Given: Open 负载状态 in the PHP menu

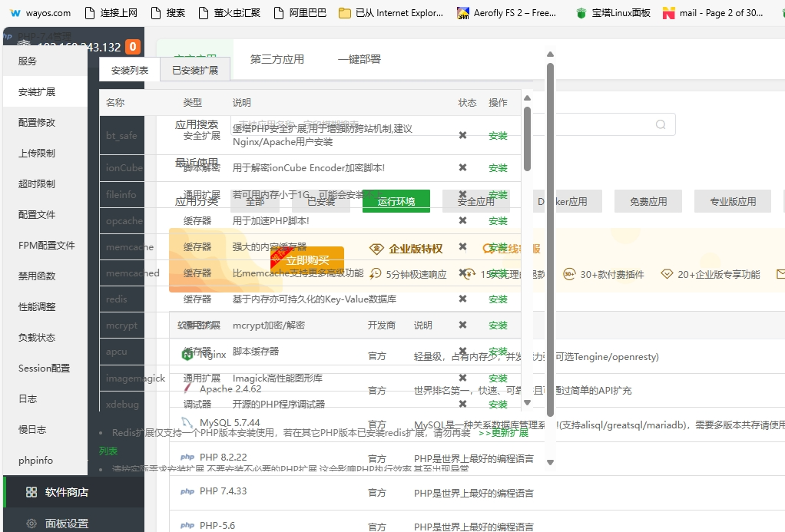Looking at the screenshot, I should click(x=45, y=337).
